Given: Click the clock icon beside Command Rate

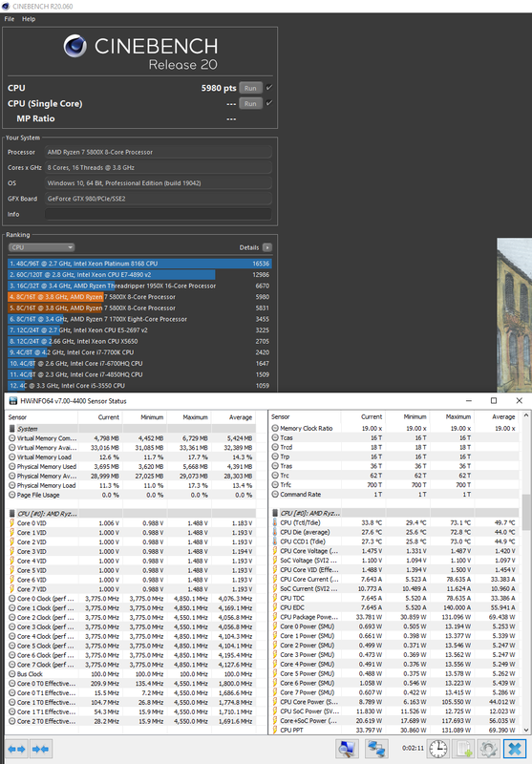Looking at the screenshot, I should pos(275,494).
